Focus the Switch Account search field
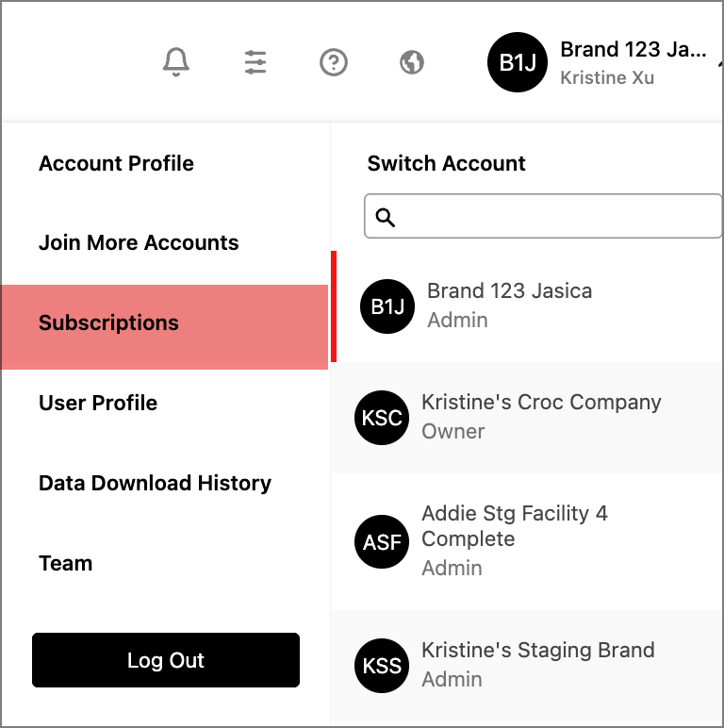 [x=543, y=216]
